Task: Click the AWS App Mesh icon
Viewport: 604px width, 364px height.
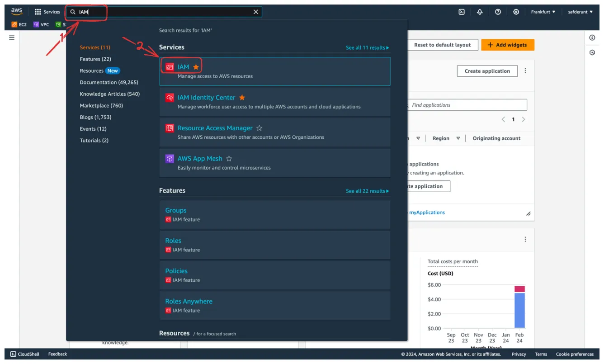Action: coord(170,159)
